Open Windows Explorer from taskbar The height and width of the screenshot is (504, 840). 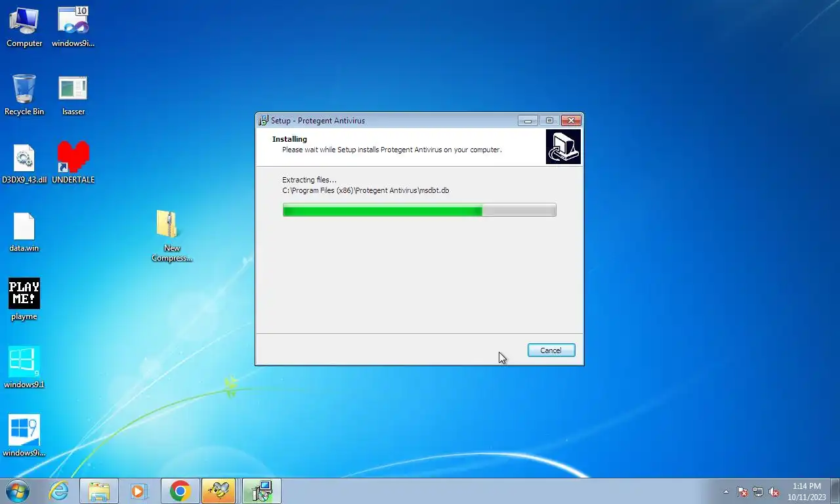[99, 491]
